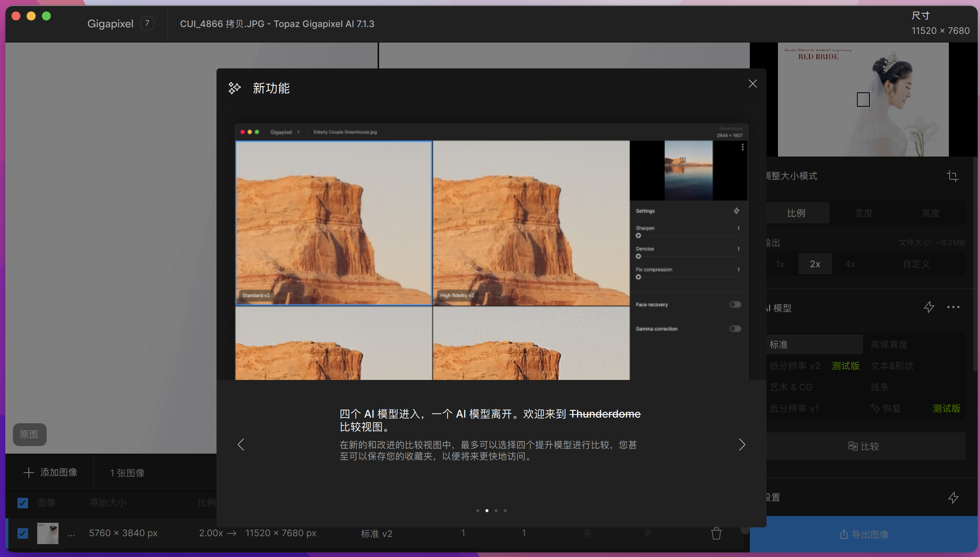Uncheck the CUI_4866 image row checkbox
The image size is (980, 557).
click(23, 533)
